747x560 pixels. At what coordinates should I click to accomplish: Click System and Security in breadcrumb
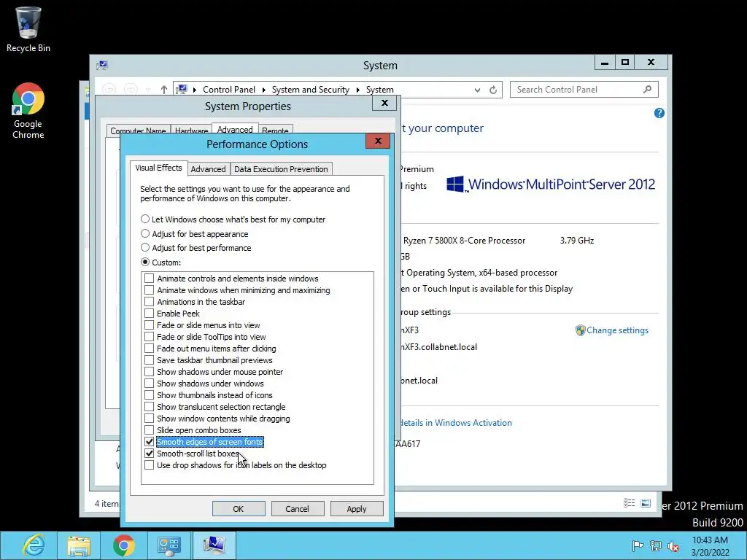pyautogui.click(x=311, y=90)
